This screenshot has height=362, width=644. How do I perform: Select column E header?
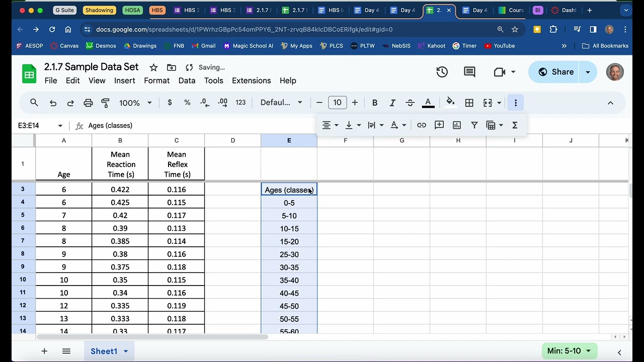click(289, 140)
